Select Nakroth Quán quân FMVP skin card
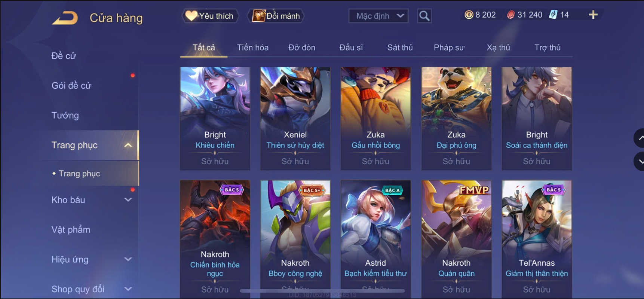This screenshot has width=644, height=299. tap(456, 239)
